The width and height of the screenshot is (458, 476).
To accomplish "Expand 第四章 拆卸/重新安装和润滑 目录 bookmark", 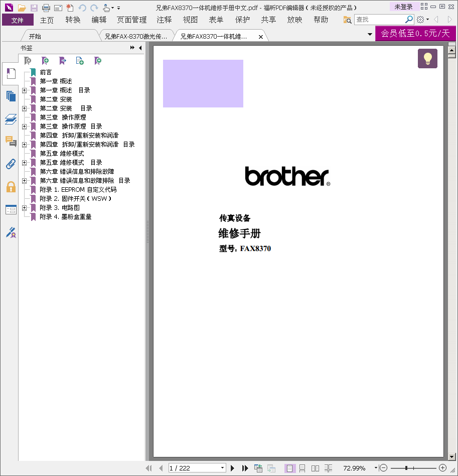I will [x=24, y=145].
